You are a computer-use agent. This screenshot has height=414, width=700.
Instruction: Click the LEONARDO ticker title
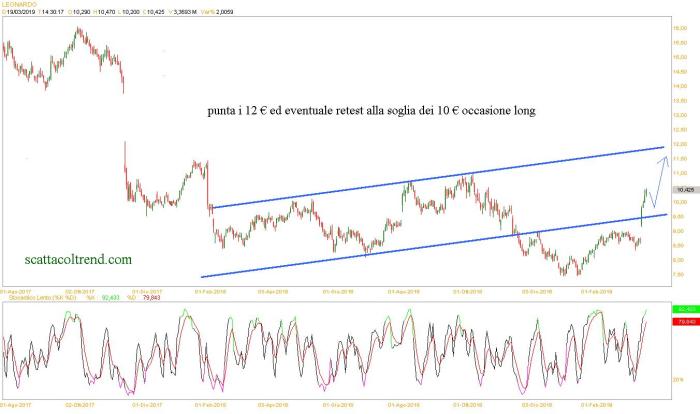[19, 4]
